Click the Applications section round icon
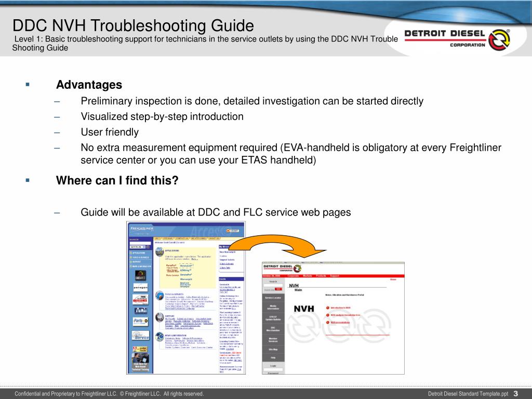Screen dimensions: 532x399 click(159, 252)
